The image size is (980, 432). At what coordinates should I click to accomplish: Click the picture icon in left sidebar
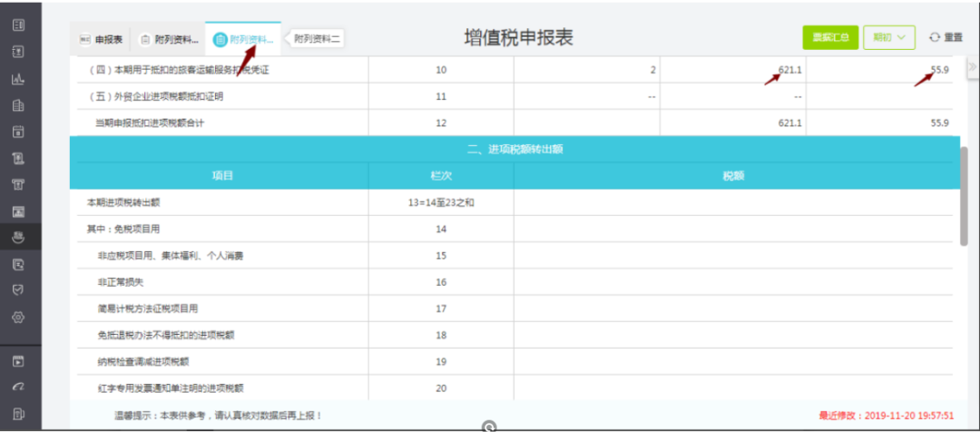[x=18, y=211]
